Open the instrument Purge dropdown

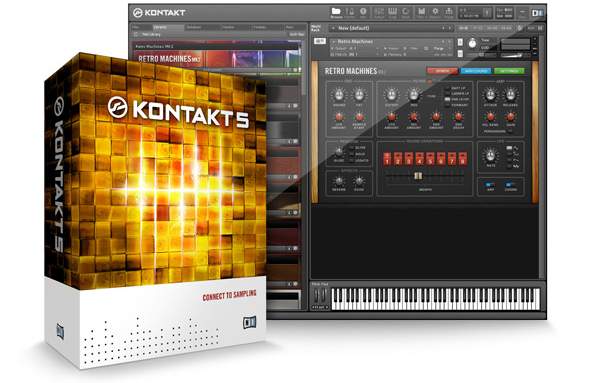pos(440,49)
